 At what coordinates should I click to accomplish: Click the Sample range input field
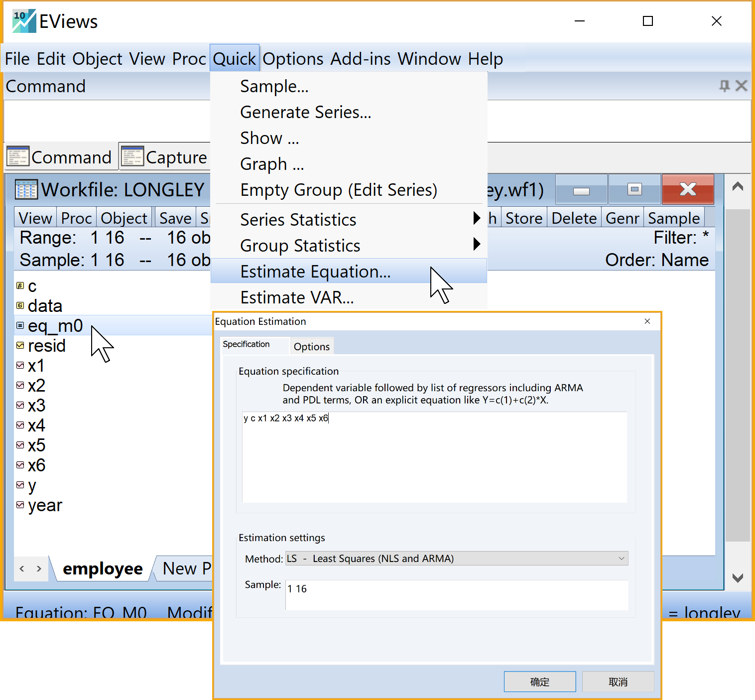[456, 594]
